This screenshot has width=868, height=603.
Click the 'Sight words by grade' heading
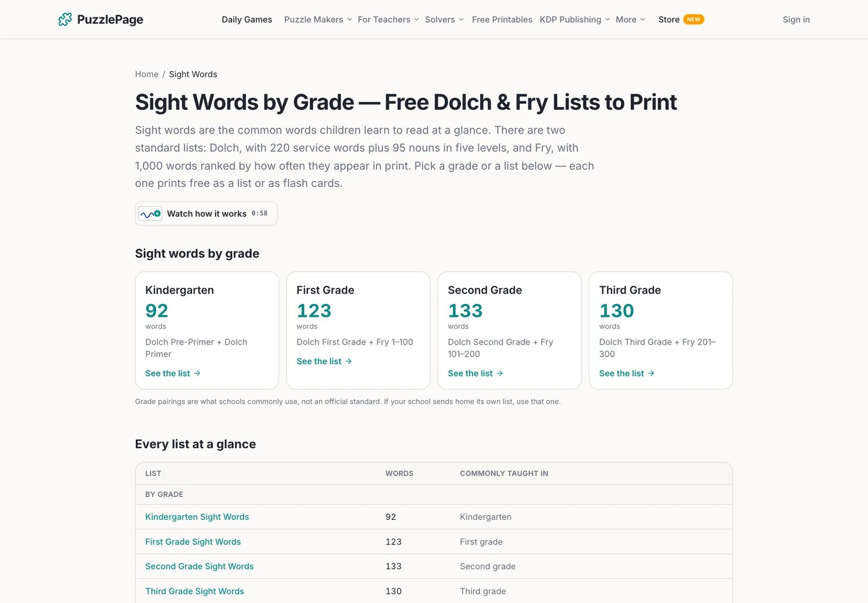[x=197, y=253]
